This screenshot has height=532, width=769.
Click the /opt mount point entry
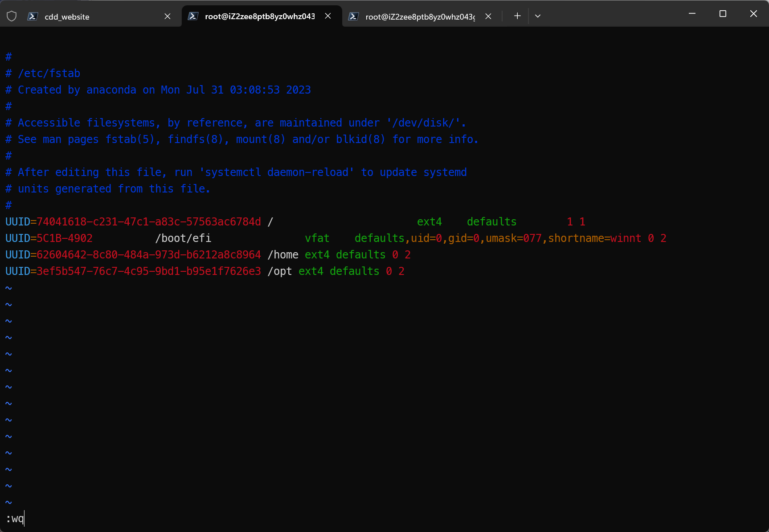[x=280, y=271]
